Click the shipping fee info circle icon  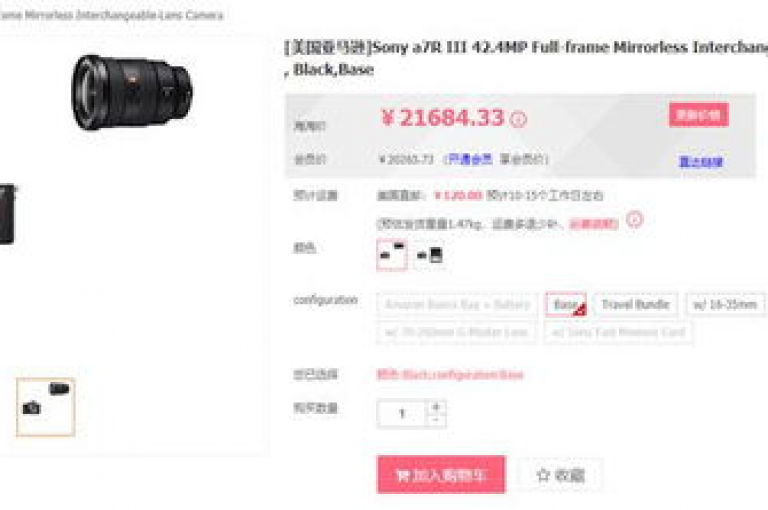634,219
